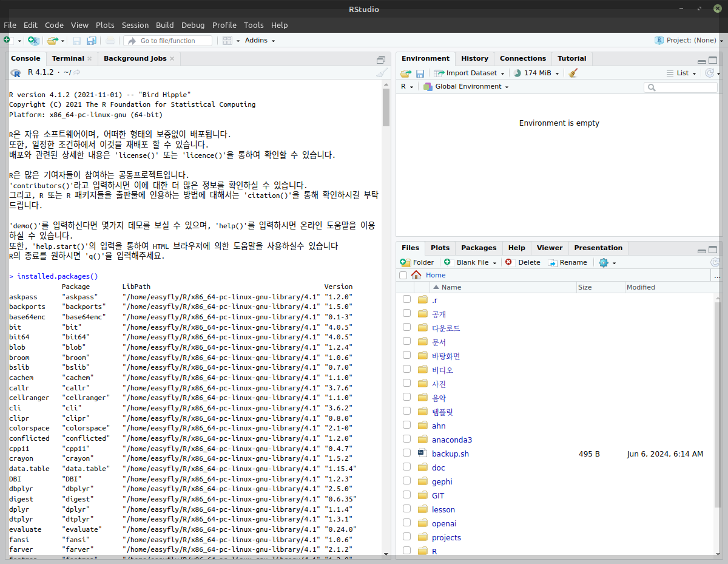Open the Build menu
Viewport: 728px width, 564px height.
(164, 25)
